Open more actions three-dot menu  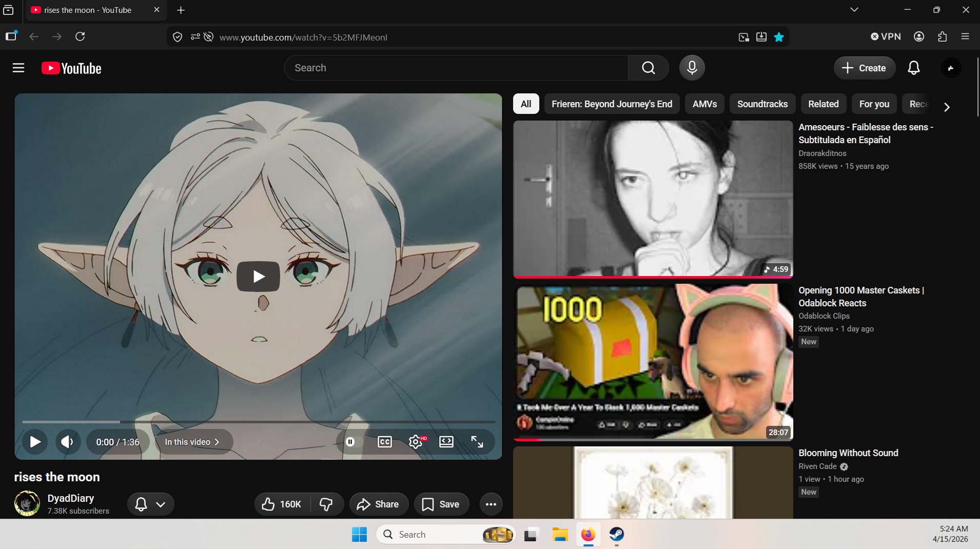pyautogui.click(x=491, y=504)
